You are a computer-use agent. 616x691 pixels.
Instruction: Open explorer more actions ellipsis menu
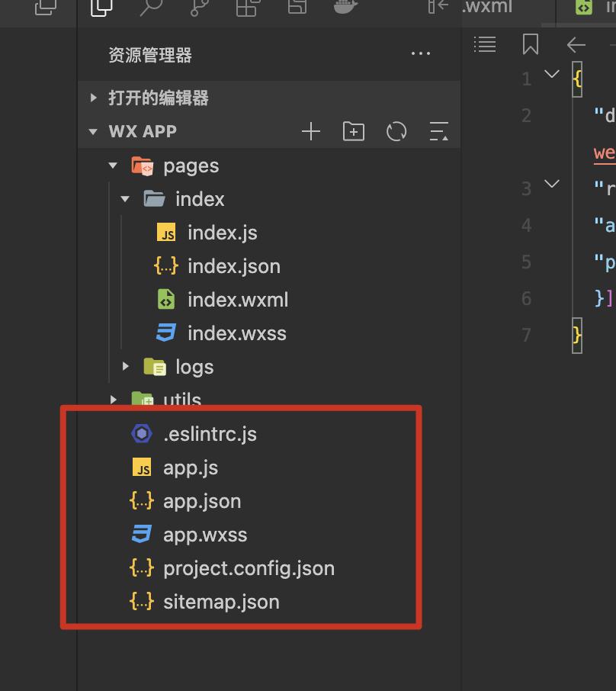[421, 54]
